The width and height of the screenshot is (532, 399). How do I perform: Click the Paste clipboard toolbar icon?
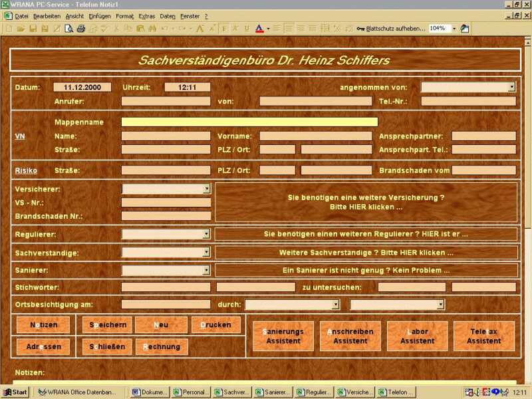140,29
